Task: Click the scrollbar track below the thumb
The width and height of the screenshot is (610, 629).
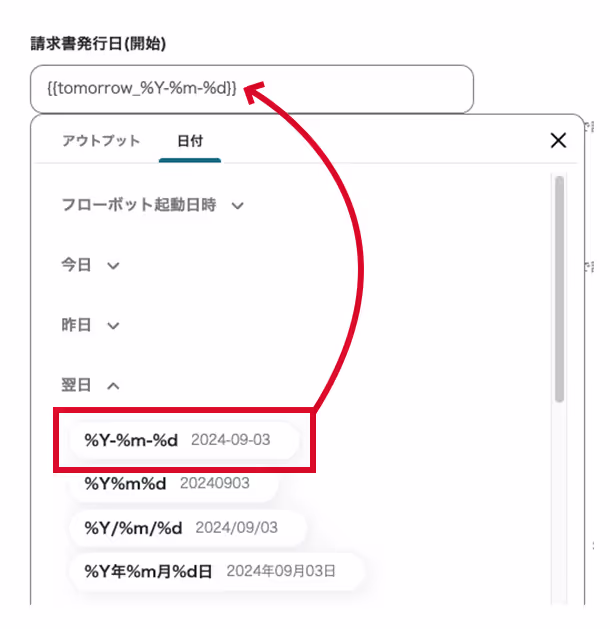Action: (x=559, y=501)
